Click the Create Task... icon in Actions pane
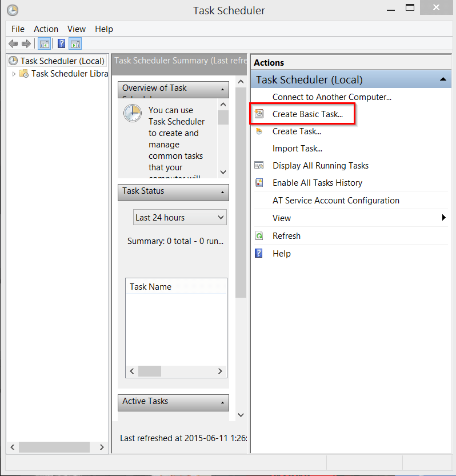 259,131
